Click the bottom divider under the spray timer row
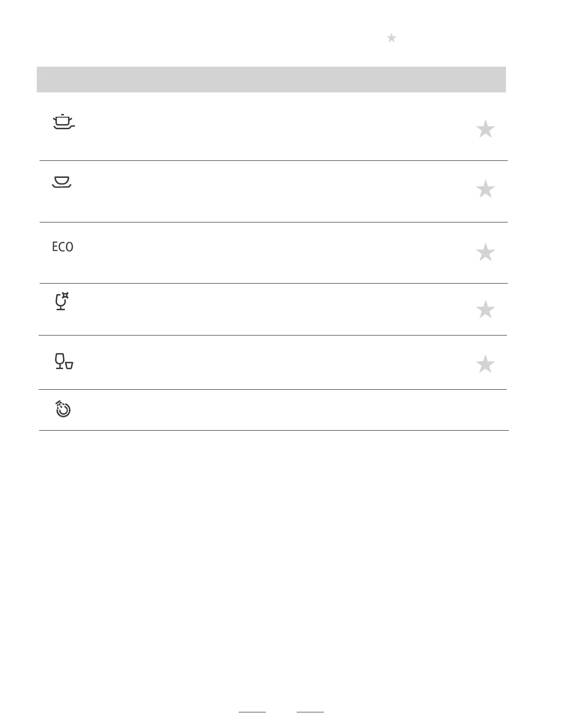 click(x=273, y=430)
